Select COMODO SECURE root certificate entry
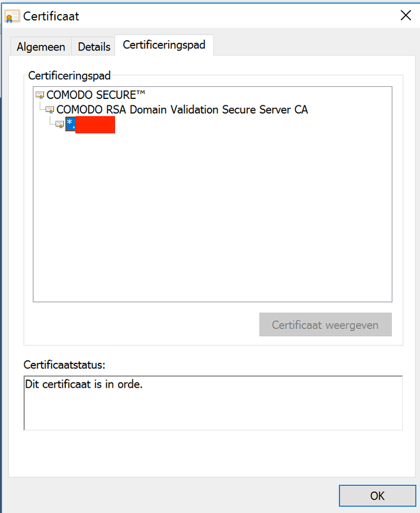This screenshot has width=420, height=513. (96, 95)
